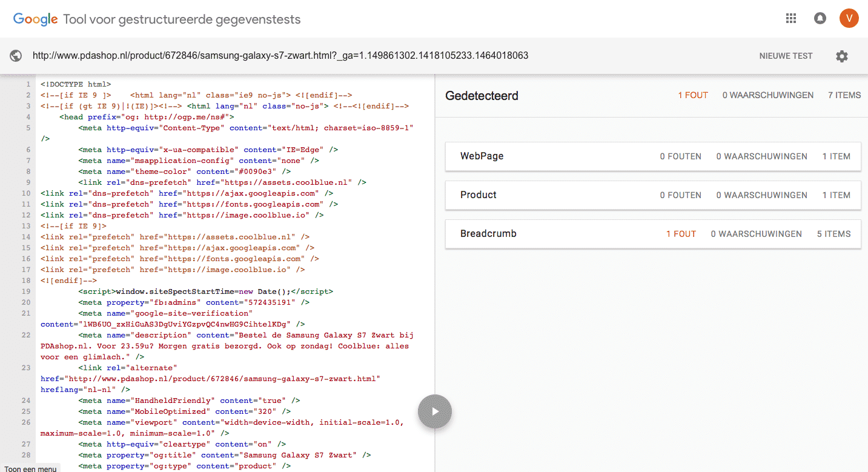Click '0 WAARSCHUWINGEN' in Gedetecteerd header
The image size is (868, 472).
tap(767, 95)
